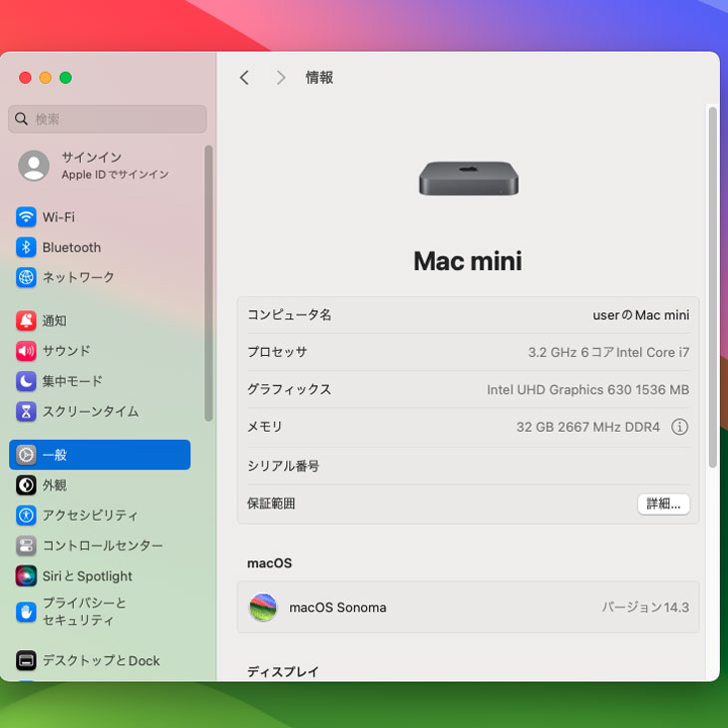Click the ディスプレイ section heading
Viewport: 728px width, 728px height.
pos(283,671)
